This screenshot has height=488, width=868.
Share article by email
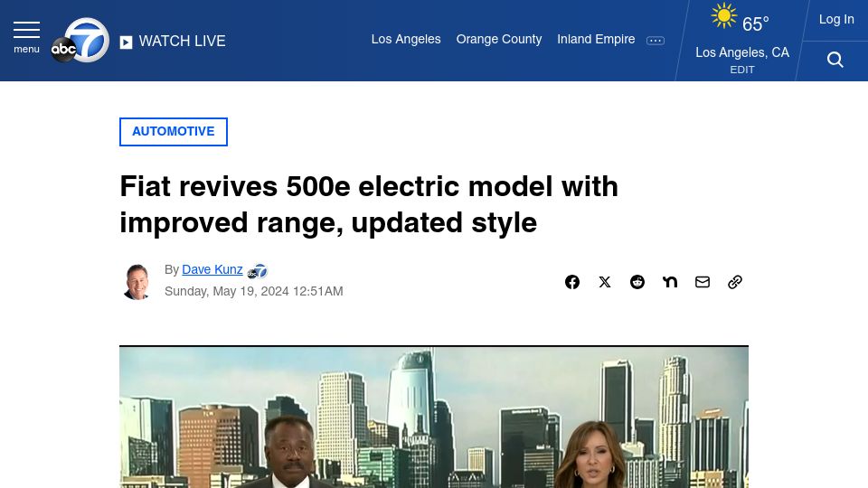pyautogui.click(x=703, y=282)
